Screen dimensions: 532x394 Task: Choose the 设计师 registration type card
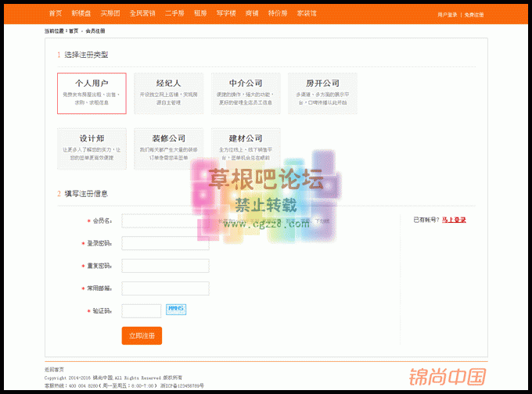(x=92, y=149)
